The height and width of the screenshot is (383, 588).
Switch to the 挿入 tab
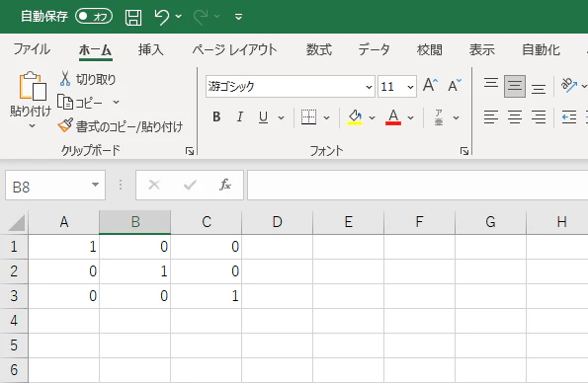(x=151, y=49)
